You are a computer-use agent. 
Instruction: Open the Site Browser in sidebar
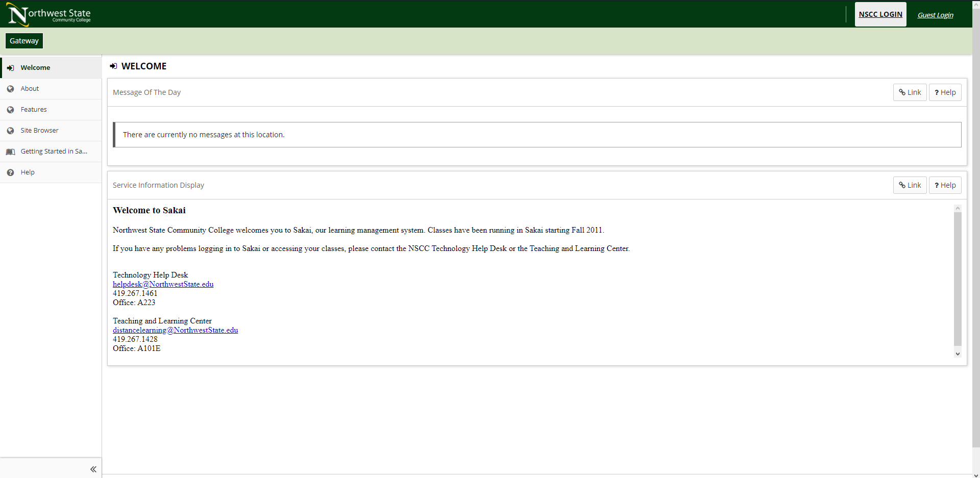click(x=51, y=131)
